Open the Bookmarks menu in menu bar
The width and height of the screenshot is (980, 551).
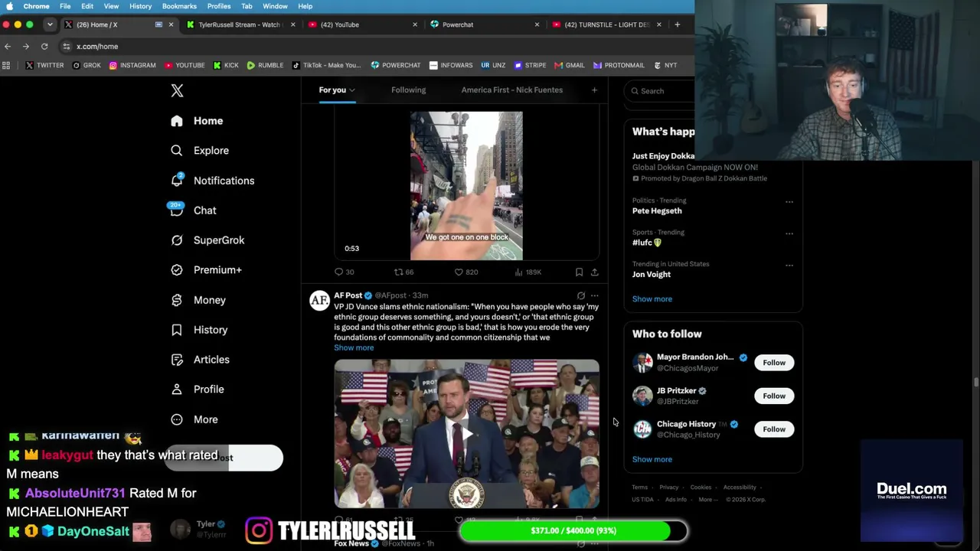179,6
